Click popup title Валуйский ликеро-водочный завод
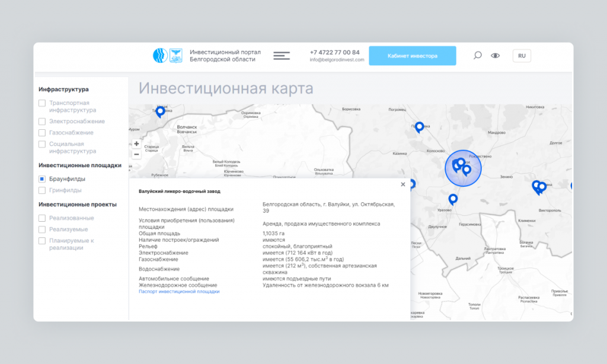 [179, 191]
